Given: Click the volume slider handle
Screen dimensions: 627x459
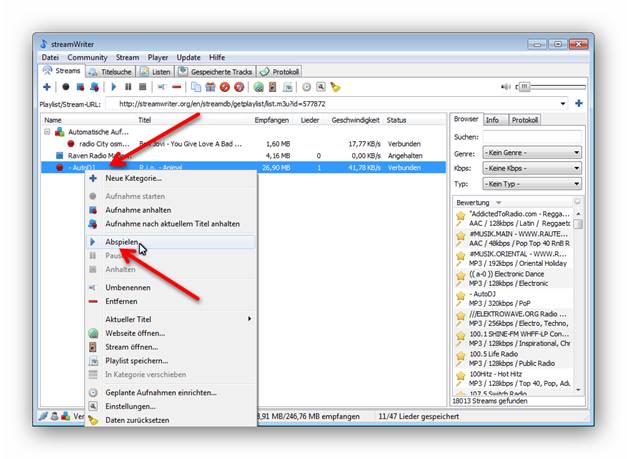Looking at the screenshot, I should click(x=524, y=86).
